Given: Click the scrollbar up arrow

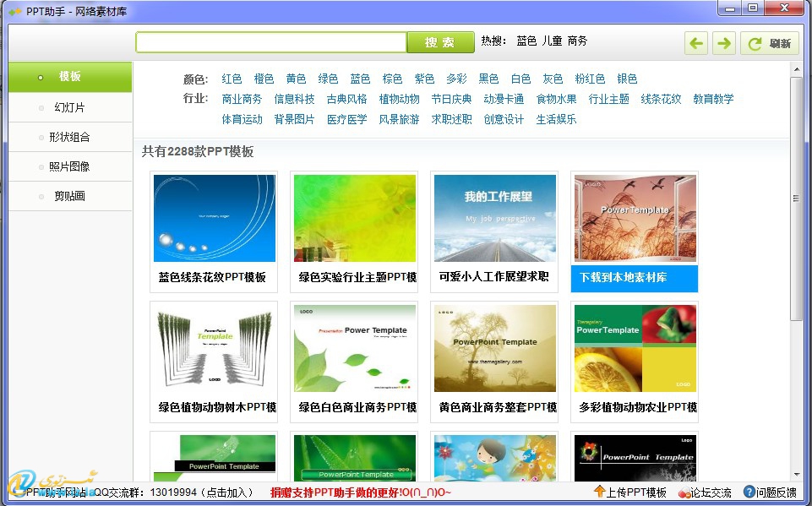Looking at the screenshot, I should [797, 69].
